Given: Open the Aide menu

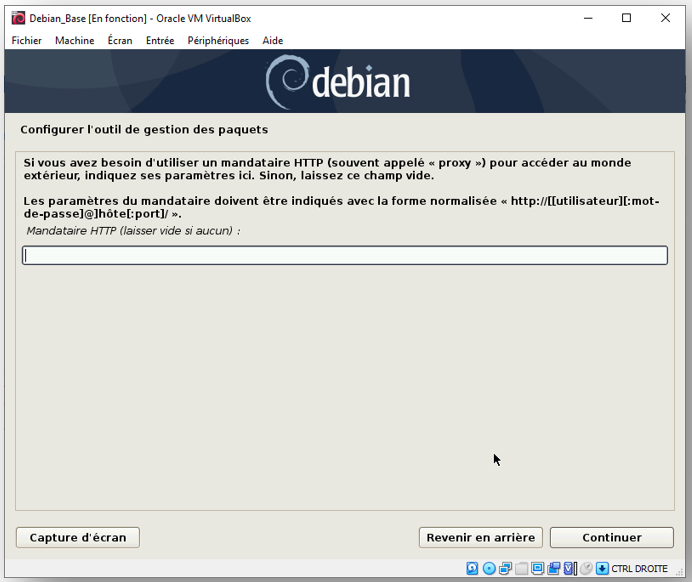Looking at the screenshot, I should tap(273, 41).
